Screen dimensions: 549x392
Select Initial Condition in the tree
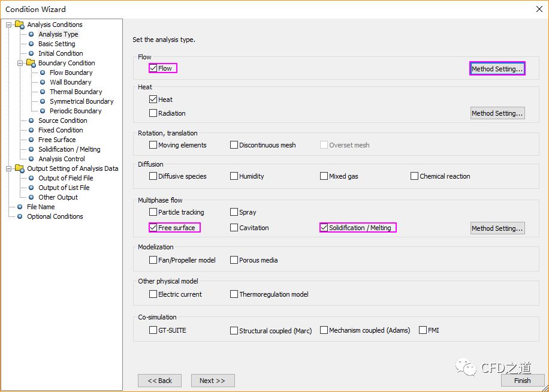click(x=61, y=53)
